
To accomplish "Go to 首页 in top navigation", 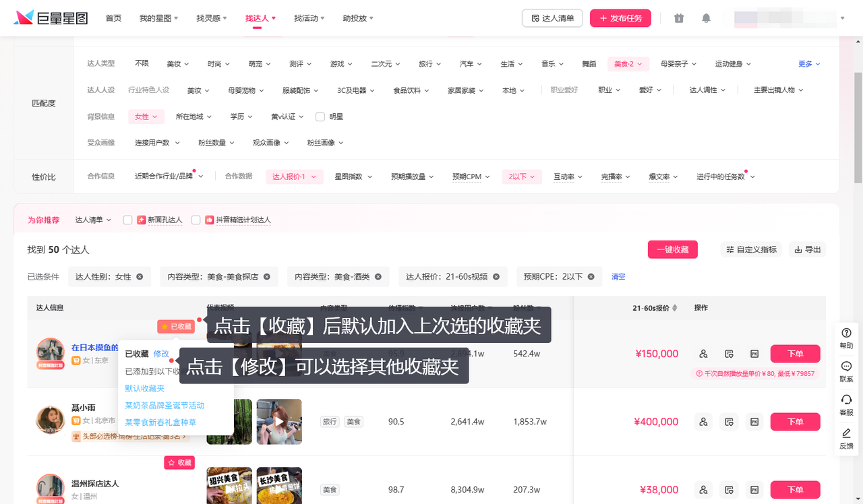I will [x=113, y=18].
